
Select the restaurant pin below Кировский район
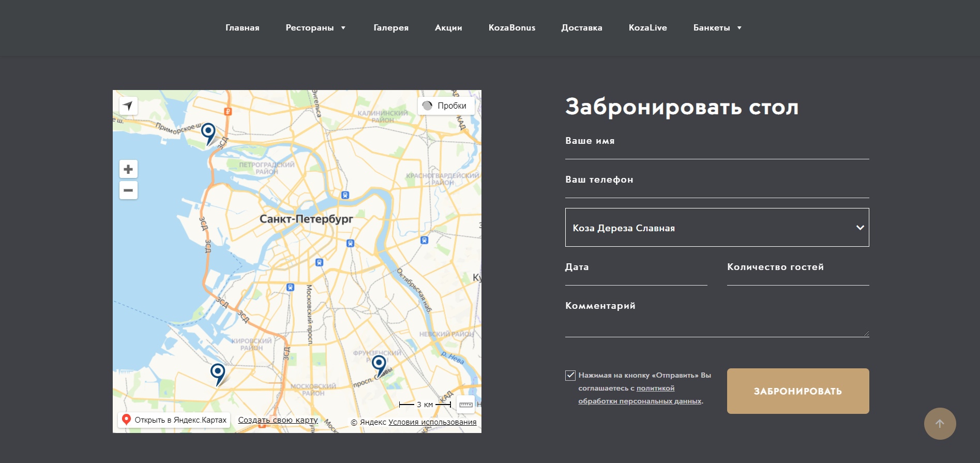tap(218, 375)
